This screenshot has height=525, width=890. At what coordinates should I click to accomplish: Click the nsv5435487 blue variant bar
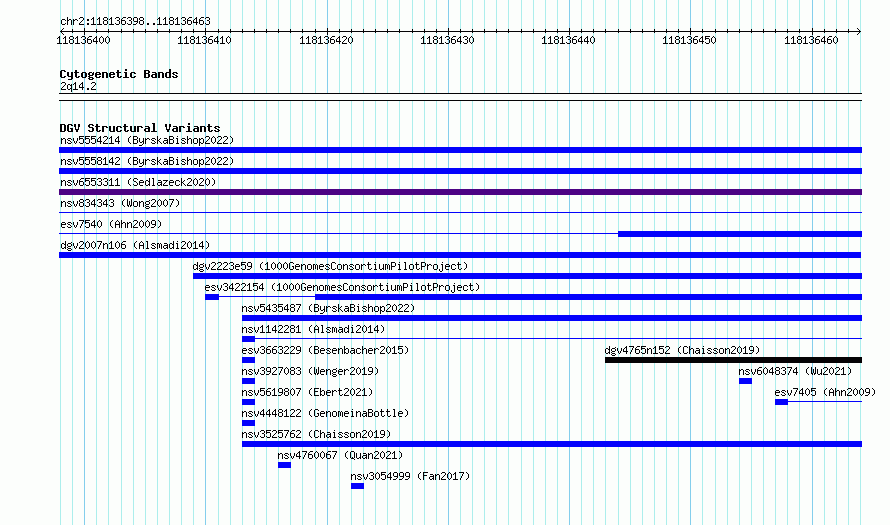tap(552, 318)
